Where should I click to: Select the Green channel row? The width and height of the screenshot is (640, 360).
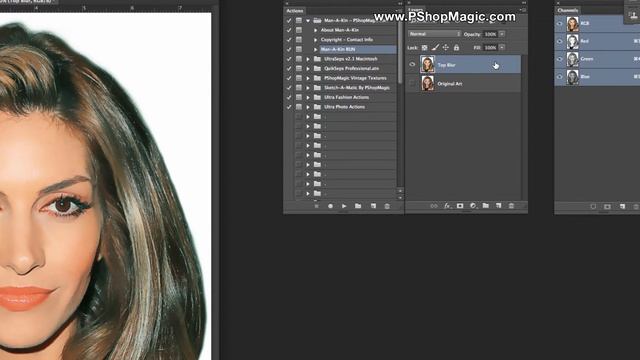click(x=597, y=59)
